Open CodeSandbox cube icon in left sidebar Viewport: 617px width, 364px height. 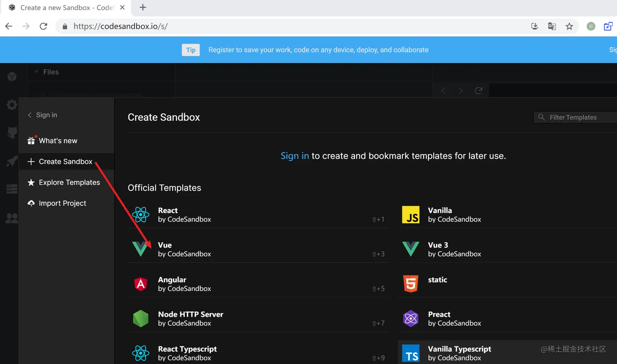pos(12,76)
